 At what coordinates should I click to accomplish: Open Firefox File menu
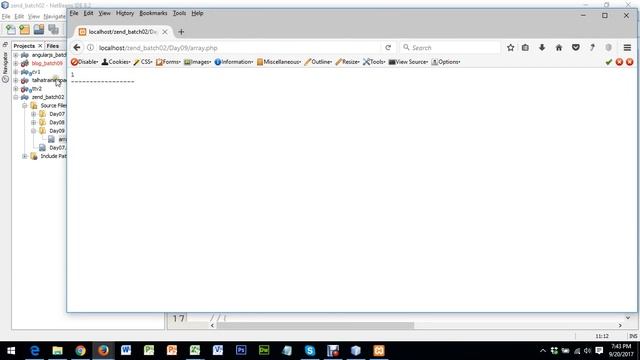(x=74, y=13)
